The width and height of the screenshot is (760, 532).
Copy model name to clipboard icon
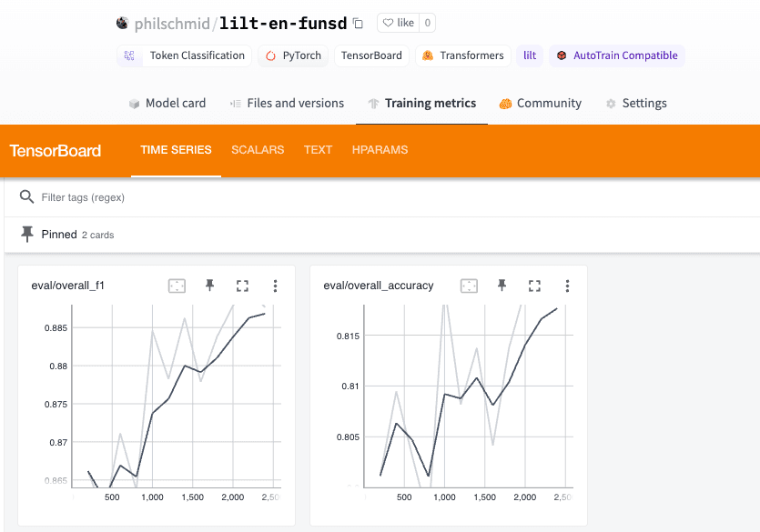(358, 24)
